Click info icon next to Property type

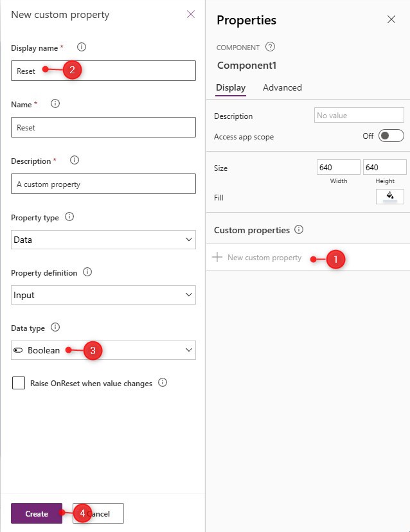pos(69,217)
